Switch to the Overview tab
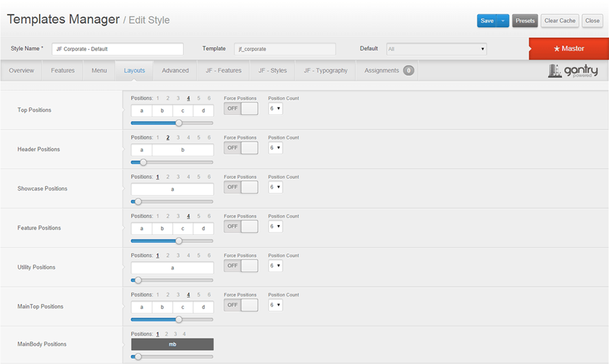The width and height of the screenshot is (609, 364). tap(21, 71)
